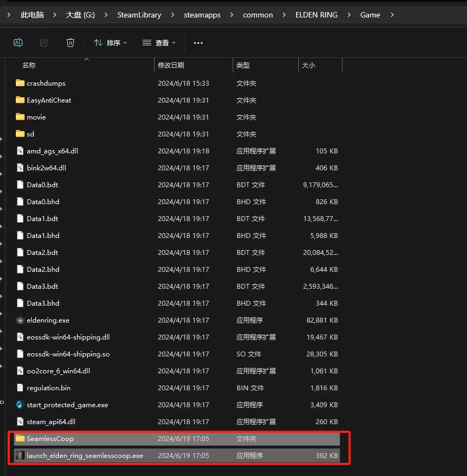Expand chevron after common breadcrumb
This screenshot has height=476, width=467.
tap(284, 15)
